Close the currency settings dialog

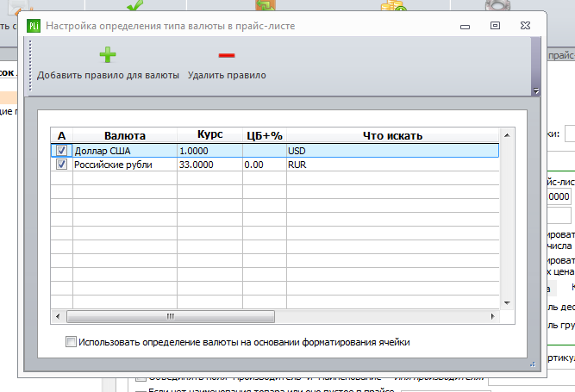(x=525, y=25)
